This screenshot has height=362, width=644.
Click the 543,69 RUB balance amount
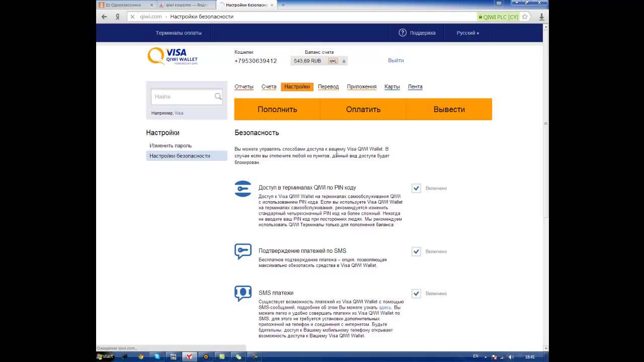pos(307,61)
